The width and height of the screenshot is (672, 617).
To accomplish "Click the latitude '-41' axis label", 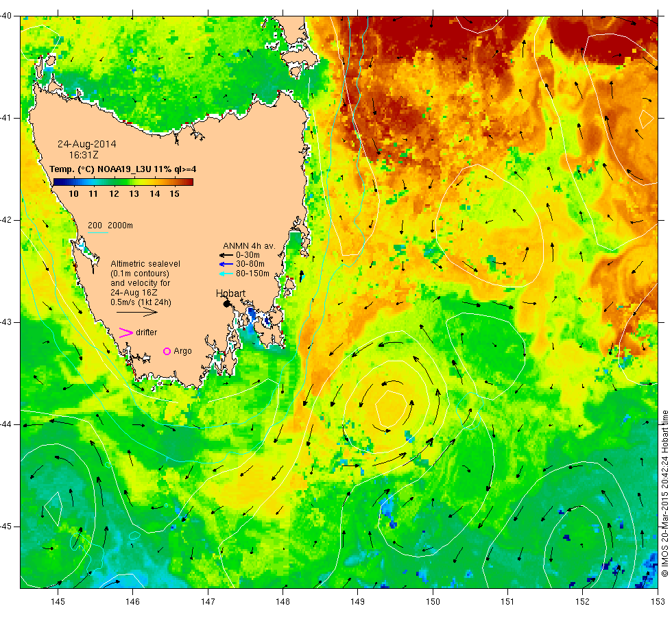I will click(x=6, y=118).
